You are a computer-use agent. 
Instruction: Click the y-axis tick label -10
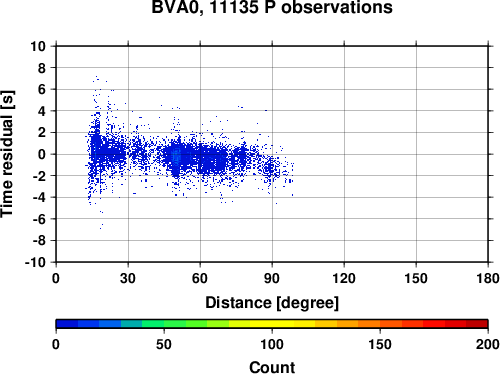click(35, 262)
